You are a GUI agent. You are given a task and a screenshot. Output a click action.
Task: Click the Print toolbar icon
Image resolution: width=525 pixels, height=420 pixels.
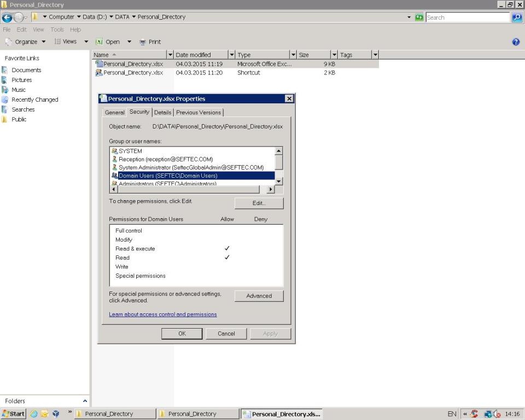click(x=143, y=42)
